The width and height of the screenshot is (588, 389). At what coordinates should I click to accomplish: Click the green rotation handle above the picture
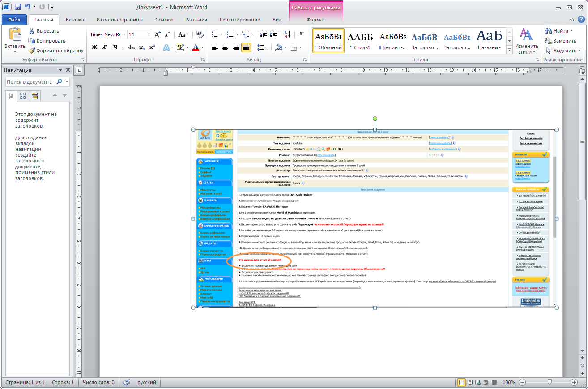click(x=375, y=119)
